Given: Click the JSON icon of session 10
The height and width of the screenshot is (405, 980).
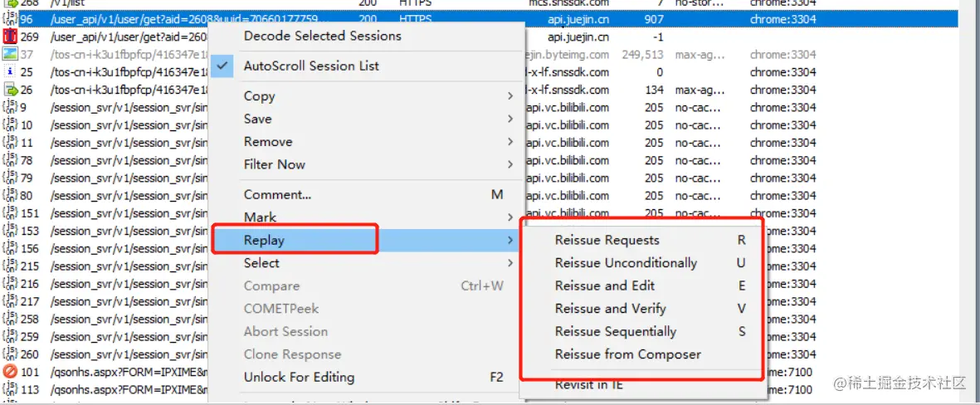Looking at the screenshot, I should coord(9,125).
